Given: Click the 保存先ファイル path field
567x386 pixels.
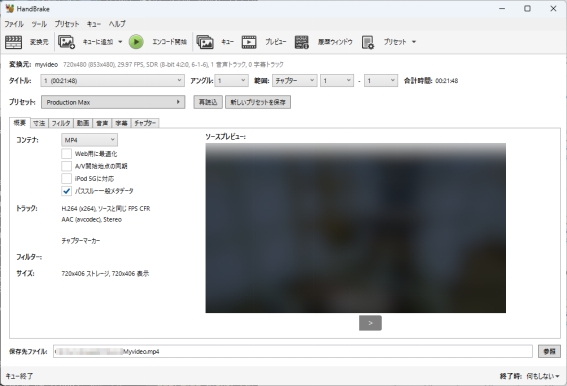Looking at the screenshot, I should (293, 351).
